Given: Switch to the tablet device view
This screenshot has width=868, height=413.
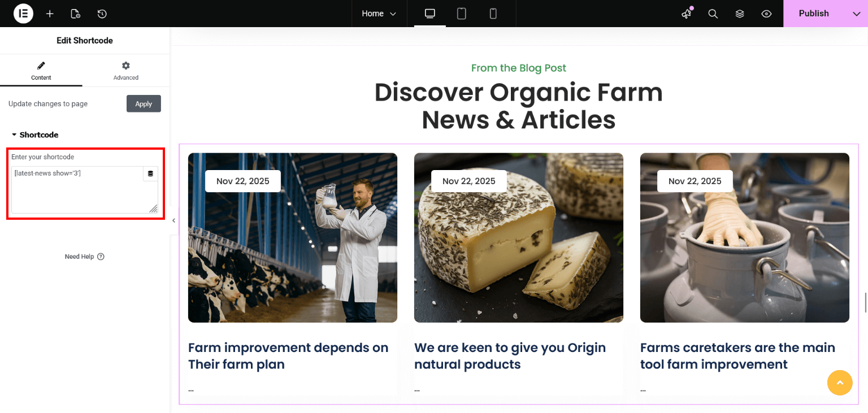Looking at the screenshot, I should [x=462, y=14].
